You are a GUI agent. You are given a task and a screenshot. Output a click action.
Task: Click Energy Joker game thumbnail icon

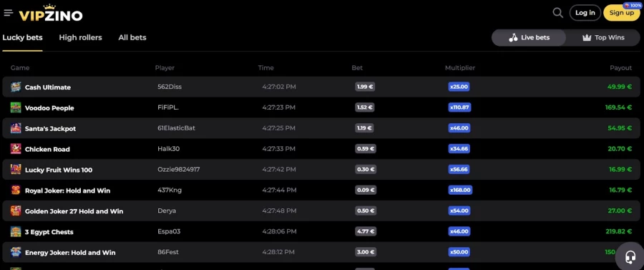(x=16, y=252)
